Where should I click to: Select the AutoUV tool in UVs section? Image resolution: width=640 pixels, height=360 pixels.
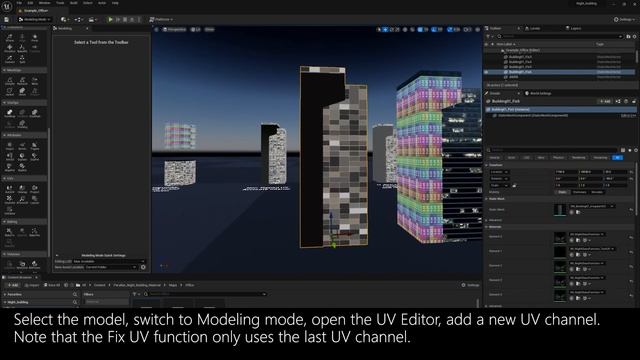tap(9, 189)
